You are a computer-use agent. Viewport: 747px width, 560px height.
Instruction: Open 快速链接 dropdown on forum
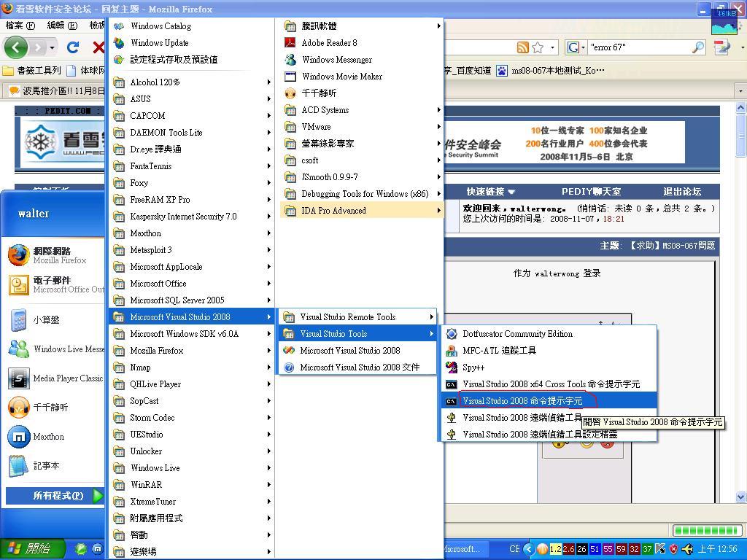pos(491,192)
